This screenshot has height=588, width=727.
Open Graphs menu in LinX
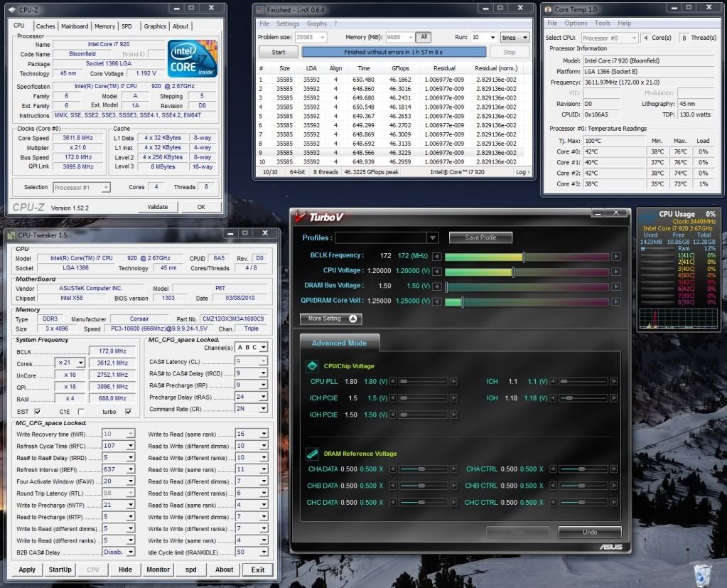[x=317, y=23]
